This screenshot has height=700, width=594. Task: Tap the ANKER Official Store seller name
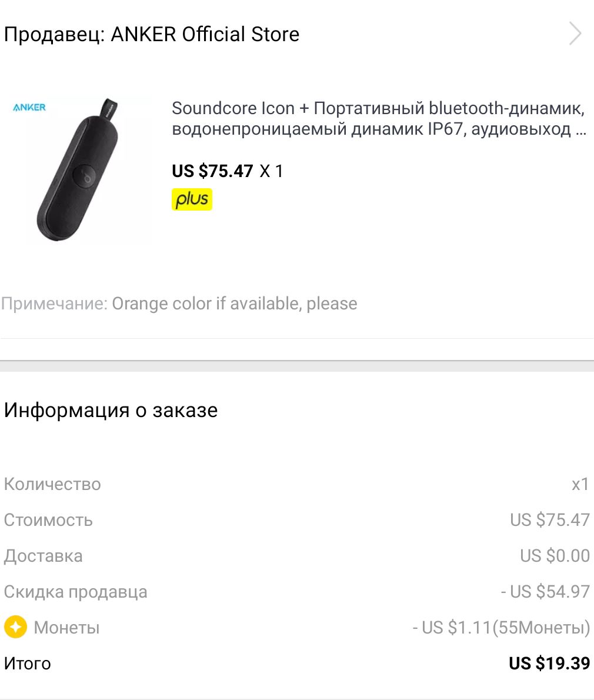tap(205, 34)
